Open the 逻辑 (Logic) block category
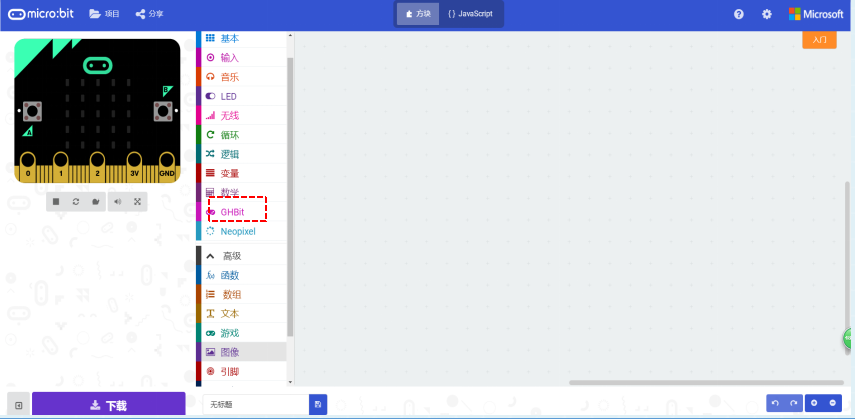This screenshot has width=855, height=419. tap(241, 154)
